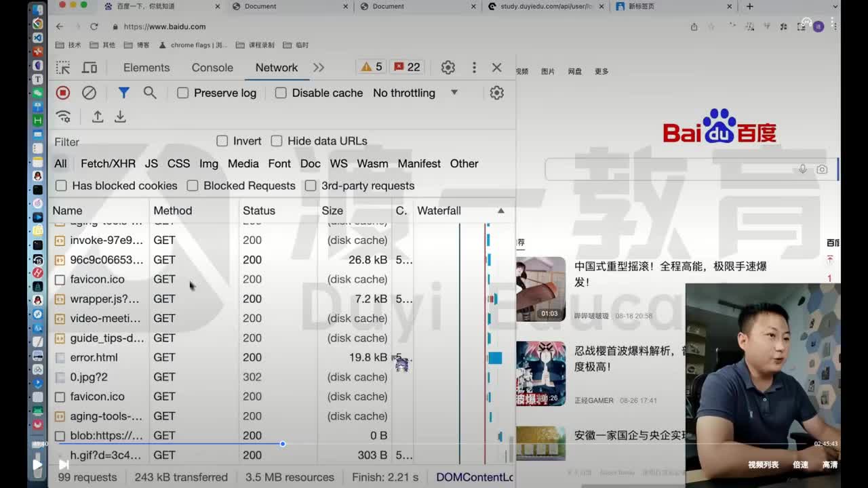Open the 视频列表 video list

(x=763, y=465)
